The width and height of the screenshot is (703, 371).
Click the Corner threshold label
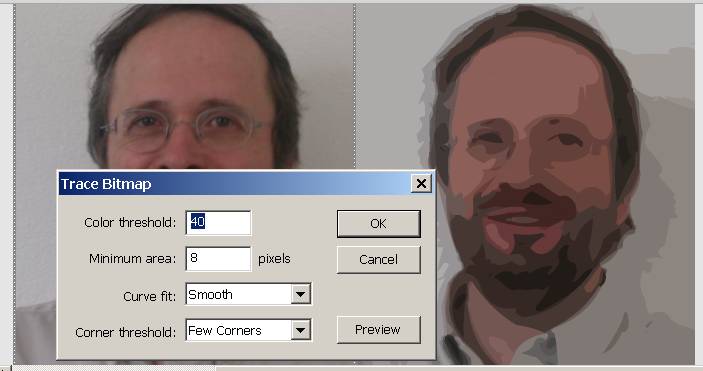[126, 332]
